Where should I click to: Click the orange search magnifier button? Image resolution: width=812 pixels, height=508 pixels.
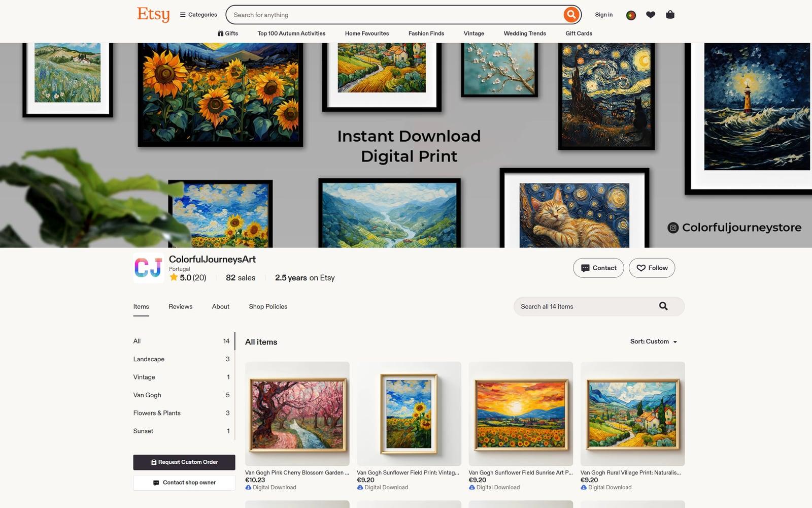571,15
